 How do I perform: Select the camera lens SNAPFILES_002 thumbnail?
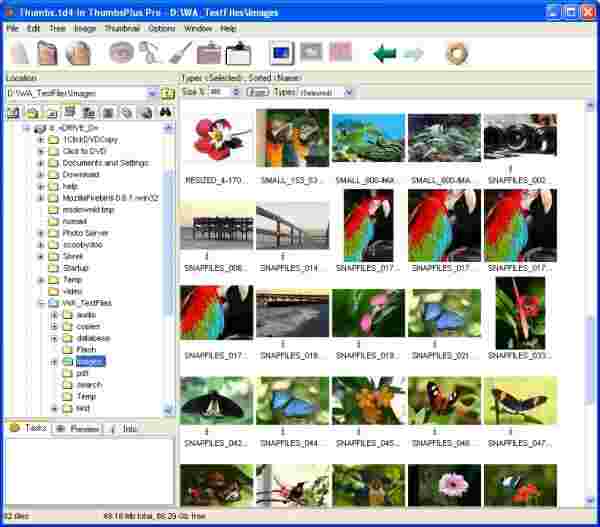click(520, 137)
